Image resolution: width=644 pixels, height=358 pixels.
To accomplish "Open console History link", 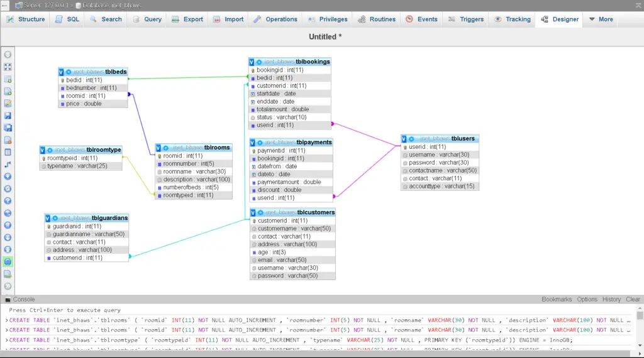I will [611, 300].
